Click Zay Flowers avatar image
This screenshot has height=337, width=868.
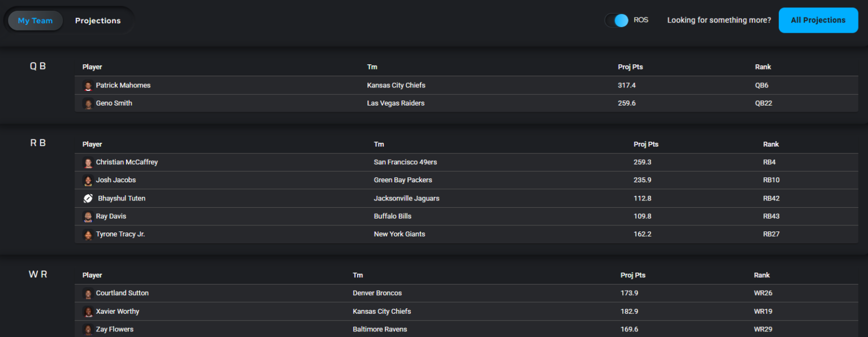tap(88, 329)
